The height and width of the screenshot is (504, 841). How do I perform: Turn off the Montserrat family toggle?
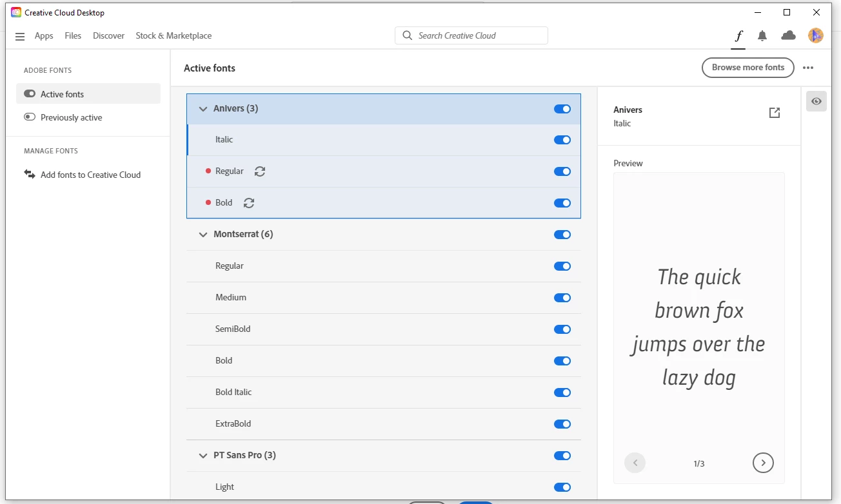click(562, 235)
